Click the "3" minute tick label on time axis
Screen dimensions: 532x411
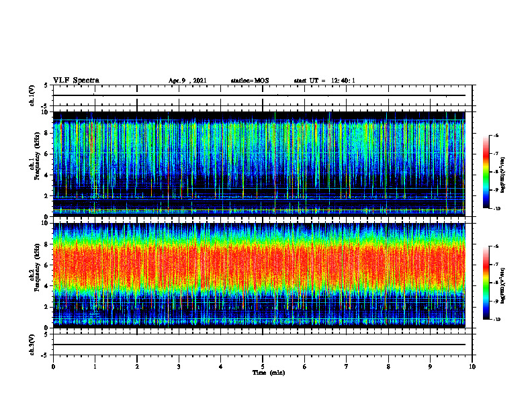179,367
